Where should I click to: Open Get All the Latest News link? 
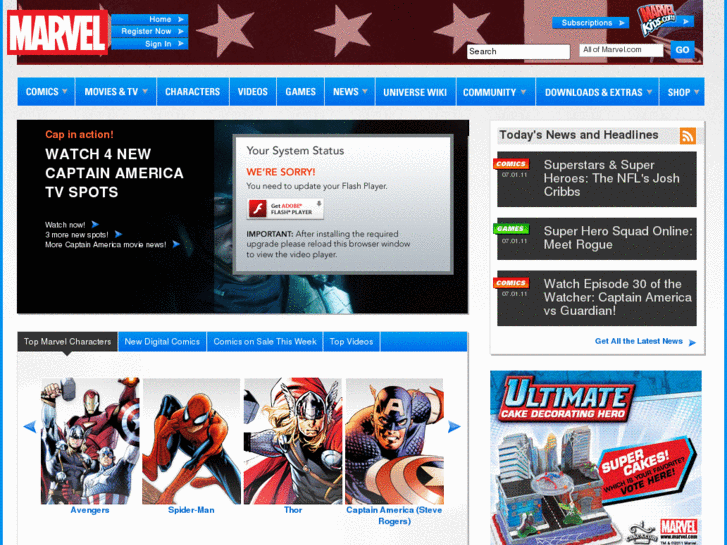[x=638, y=341]
